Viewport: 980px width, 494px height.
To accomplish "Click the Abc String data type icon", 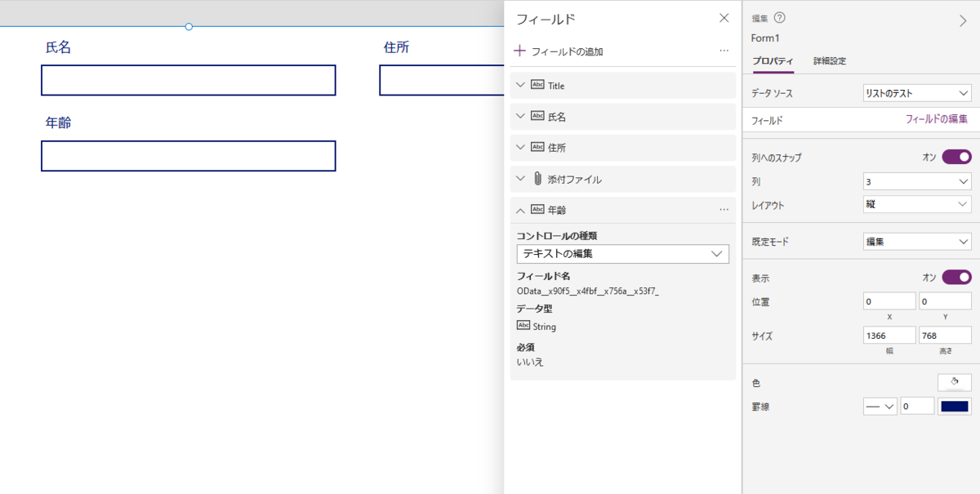I will (523, 325).
